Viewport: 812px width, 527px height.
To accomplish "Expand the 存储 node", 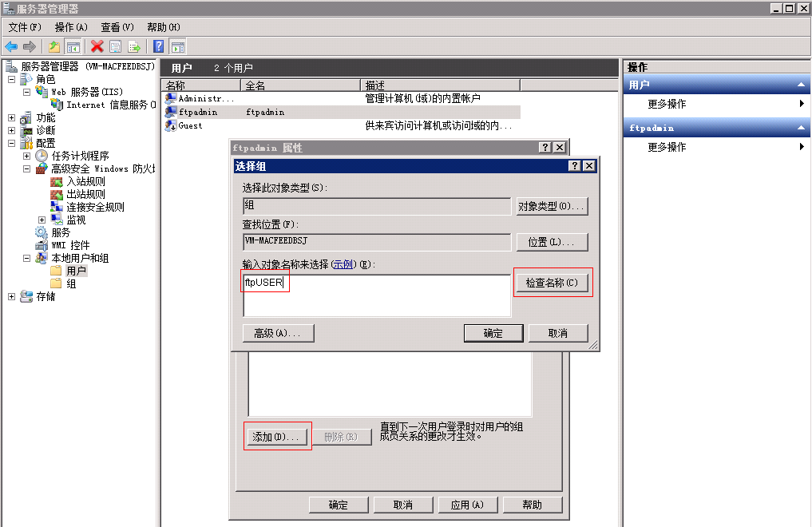I will (11, 296).
